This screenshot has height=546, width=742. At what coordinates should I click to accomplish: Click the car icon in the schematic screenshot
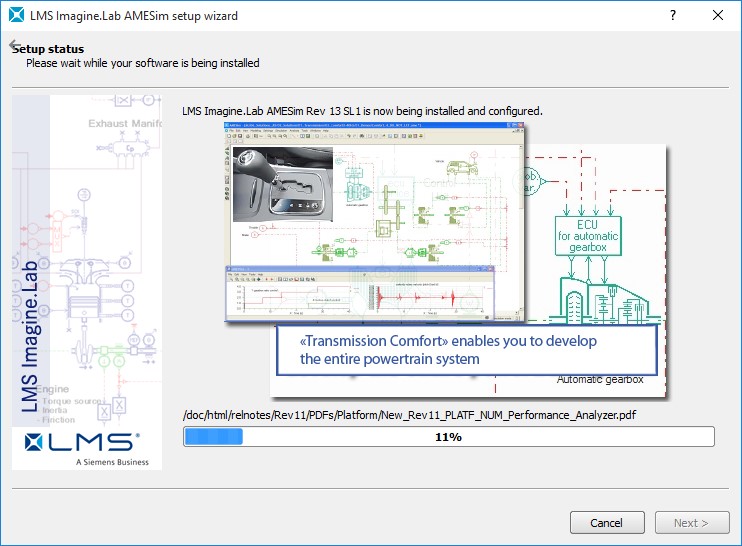click(x=459, y=167)
